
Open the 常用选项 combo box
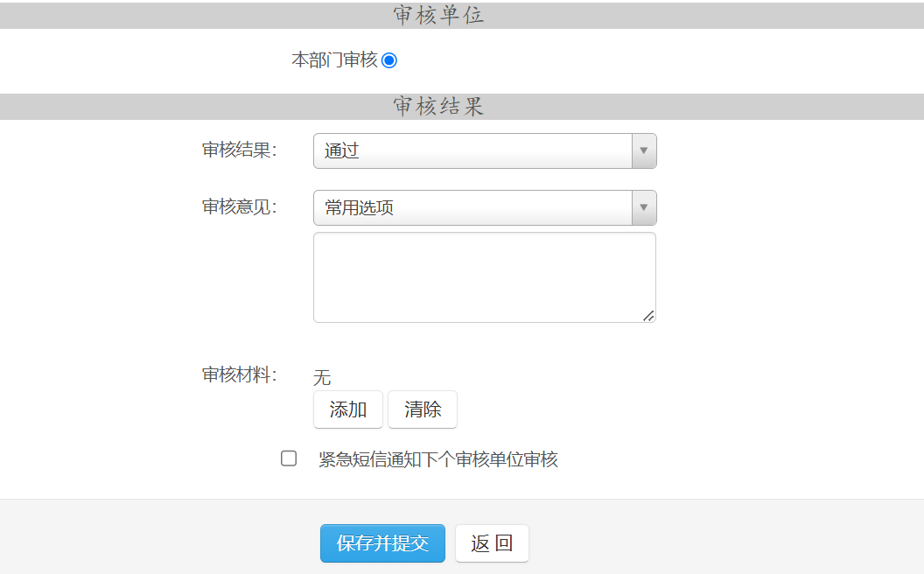(x=472, y=207)
